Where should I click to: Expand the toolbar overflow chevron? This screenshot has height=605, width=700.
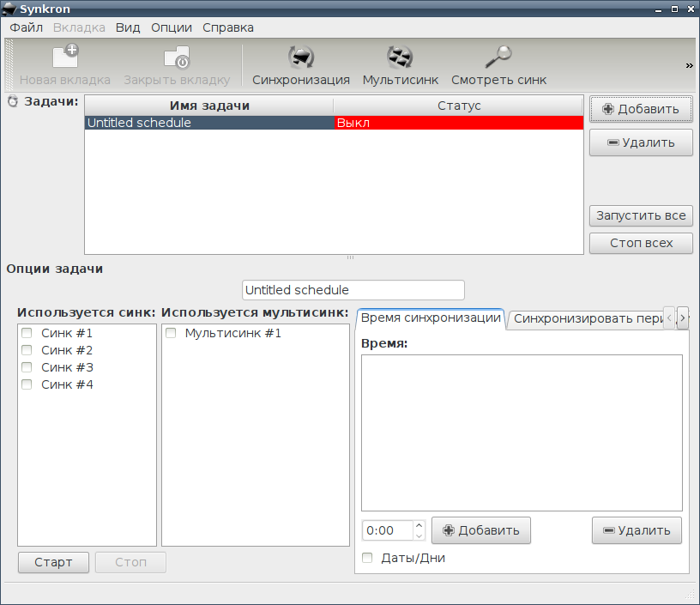click(690, 65)
